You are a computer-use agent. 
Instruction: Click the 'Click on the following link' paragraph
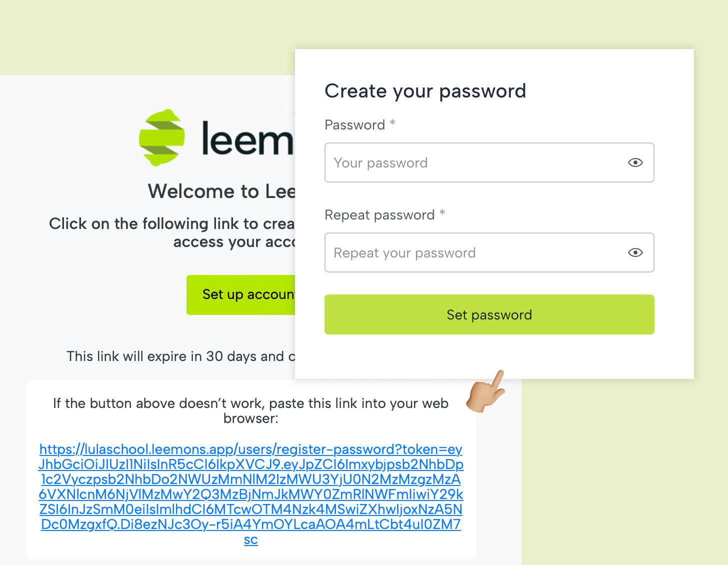click(172, 232)
